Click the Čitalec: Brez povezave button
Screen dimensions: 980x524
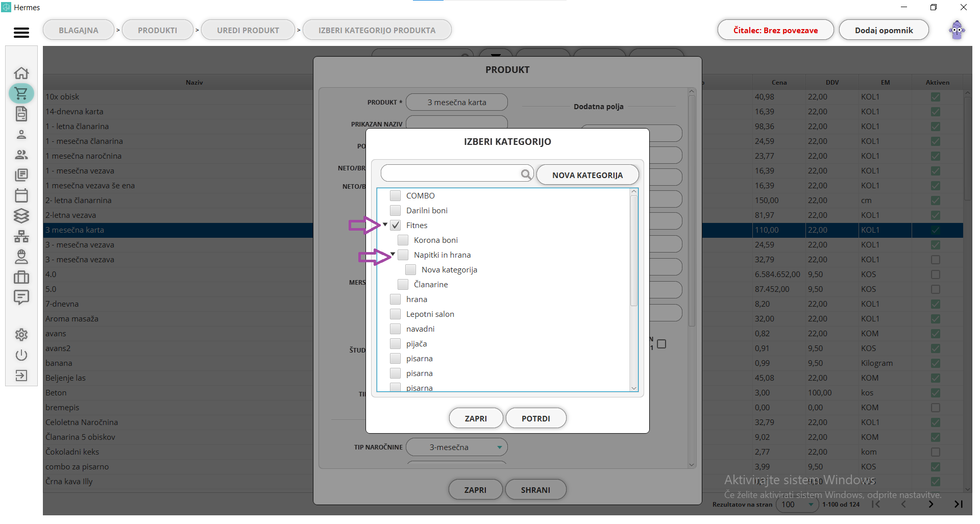776,30
